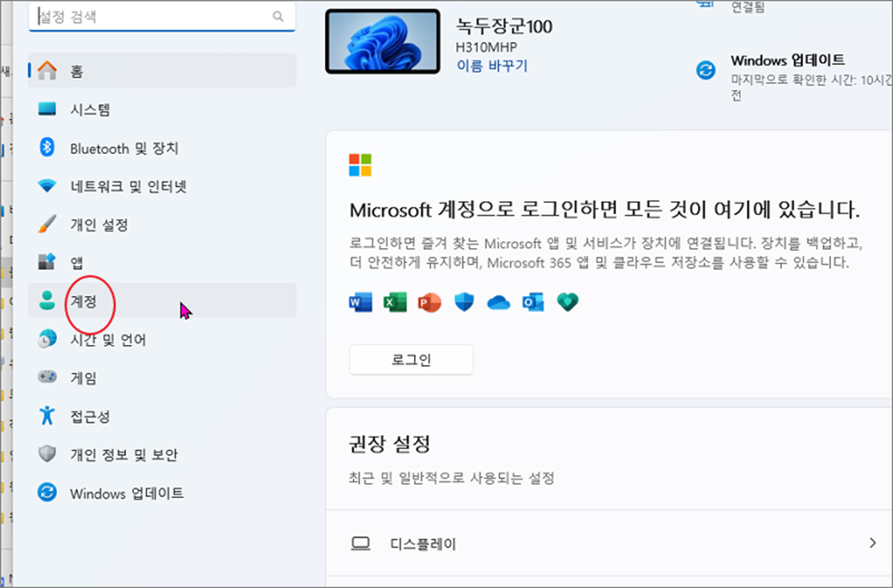Click the Accessibility figure icon
893x588 pixels.
pyautogui.click(x=47, y=416)
